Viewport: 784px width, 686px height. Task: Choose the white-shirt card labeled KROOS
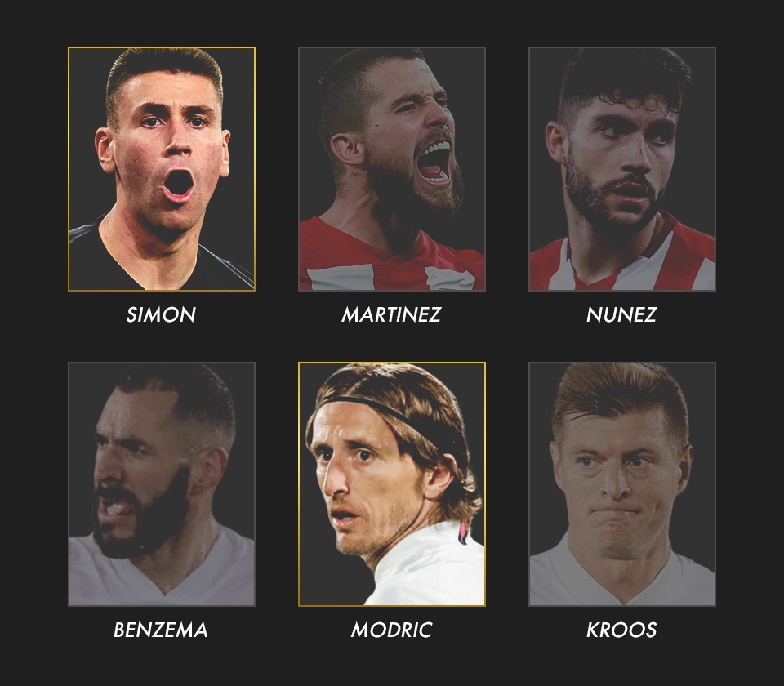click(622, 484)
